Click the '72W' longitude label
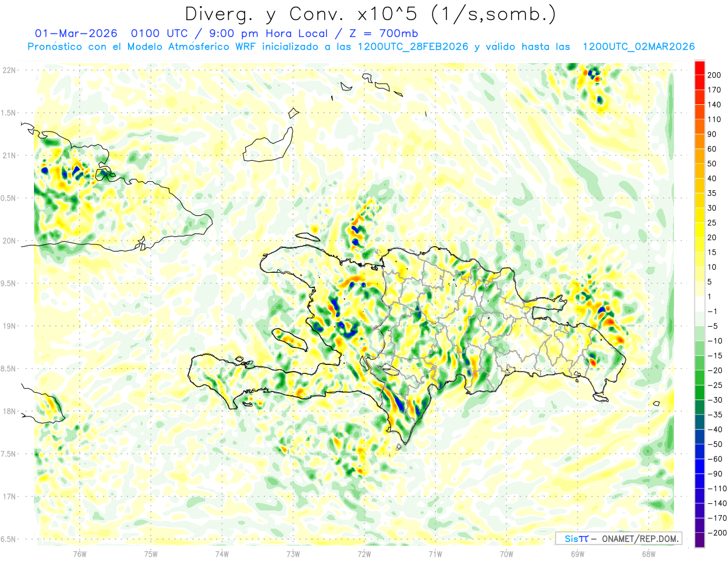Screen dimensions: 728x562 click(x=364, y=553)
